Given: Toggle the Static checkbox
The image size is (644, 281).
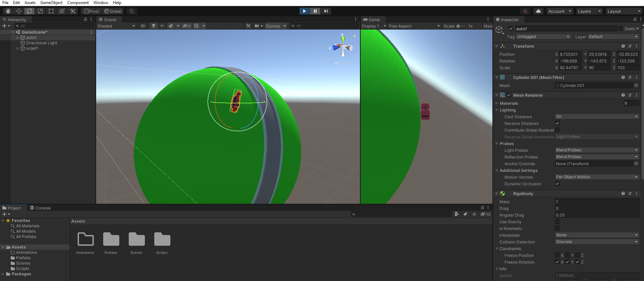Looking at the screenshot, I should pos(621,29).
